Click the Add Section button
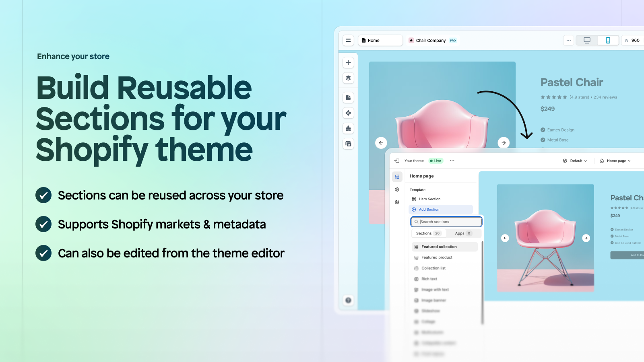The height and width of the screenshot is (362, 644). pos(441,209)
